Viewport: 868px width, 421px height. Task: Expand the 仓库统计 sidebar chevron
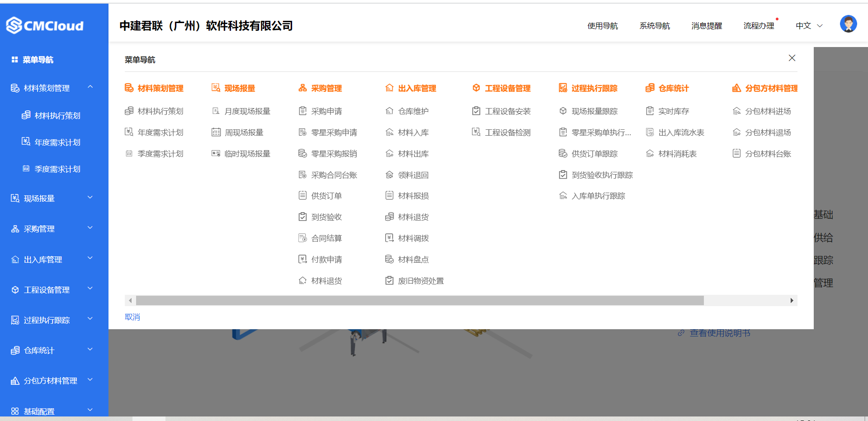click(x=90, y=349)
